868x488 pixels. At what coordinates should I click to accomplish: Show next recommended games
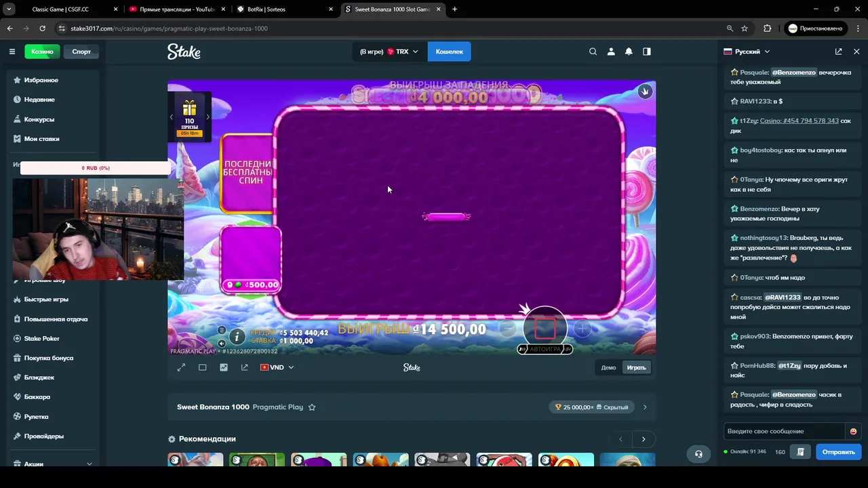[x=644, y=439]
